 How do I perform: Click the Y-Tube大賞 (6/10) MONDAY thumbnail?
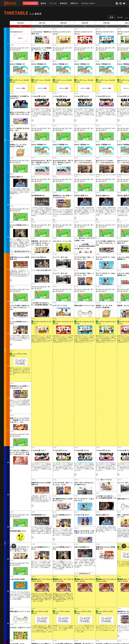click(x=42, y=103)
